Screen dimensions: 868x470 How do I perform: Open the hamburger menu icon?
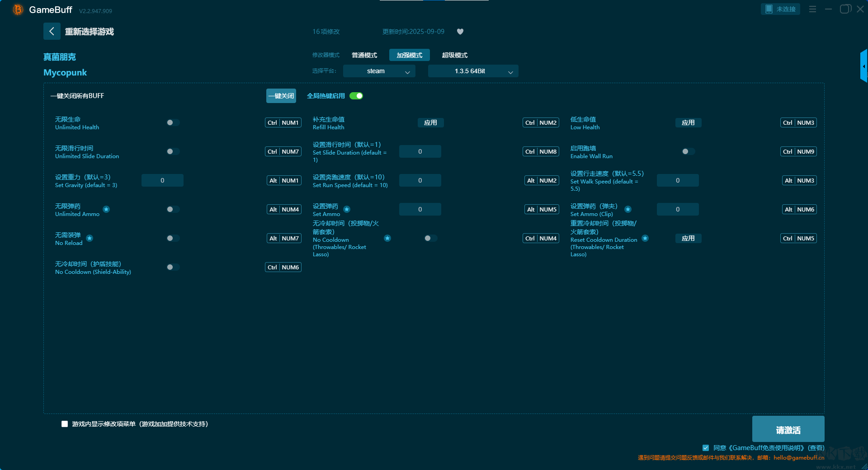pyautogui.click(x=812, y=9)
